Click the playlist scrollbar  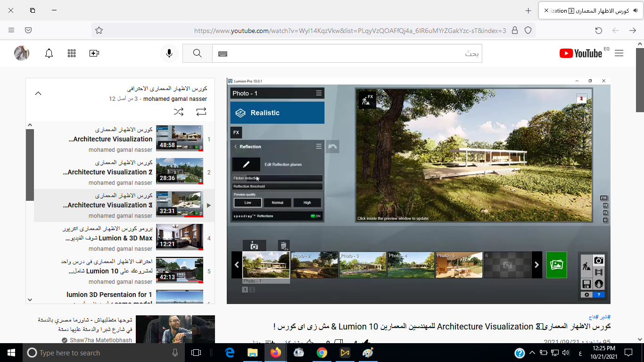coord(30,165)
